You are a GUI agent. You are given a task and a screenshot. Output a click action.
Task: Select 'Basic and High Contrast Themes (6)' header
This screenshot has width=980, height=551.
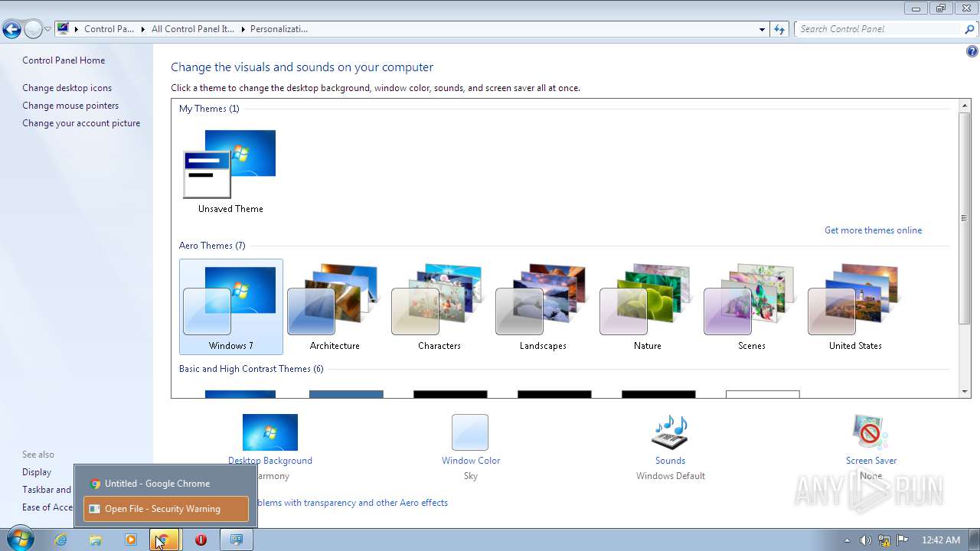tap(251, 369)
